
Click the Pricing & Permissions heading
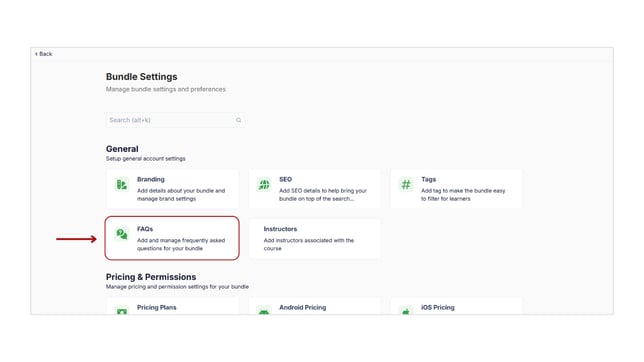pyautogui.click(x=151, y=277)
